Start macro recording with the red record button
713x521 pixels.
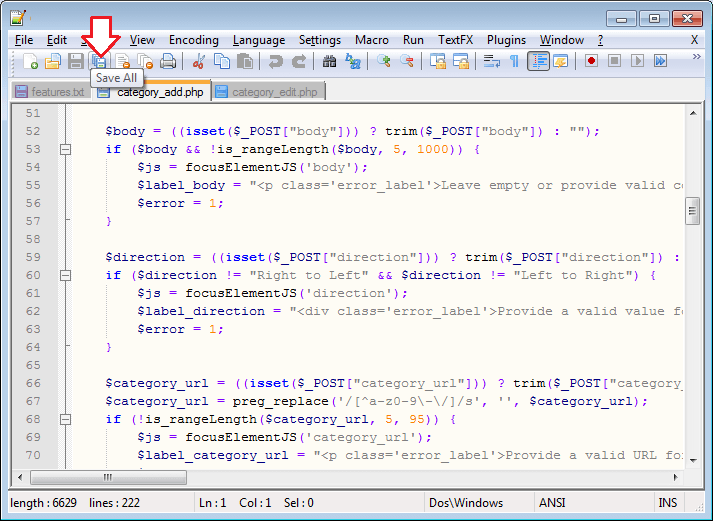click(592, 62)
